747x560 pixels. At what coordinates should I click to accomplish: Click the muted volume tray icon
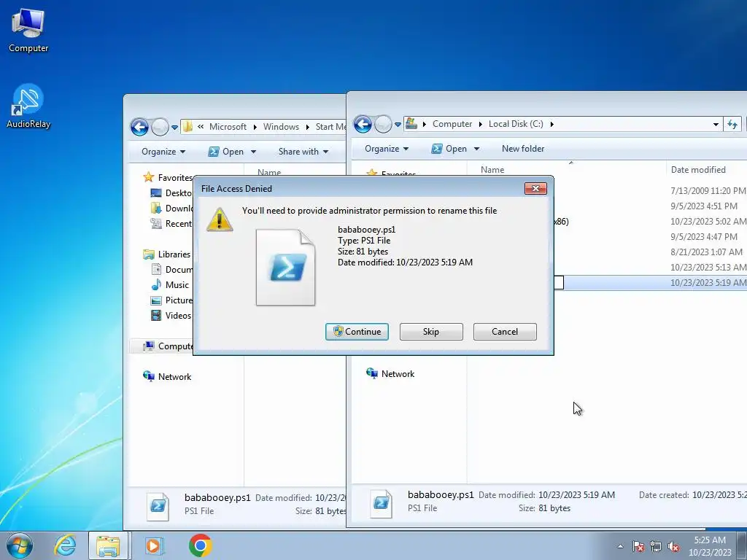coord(673,546)
